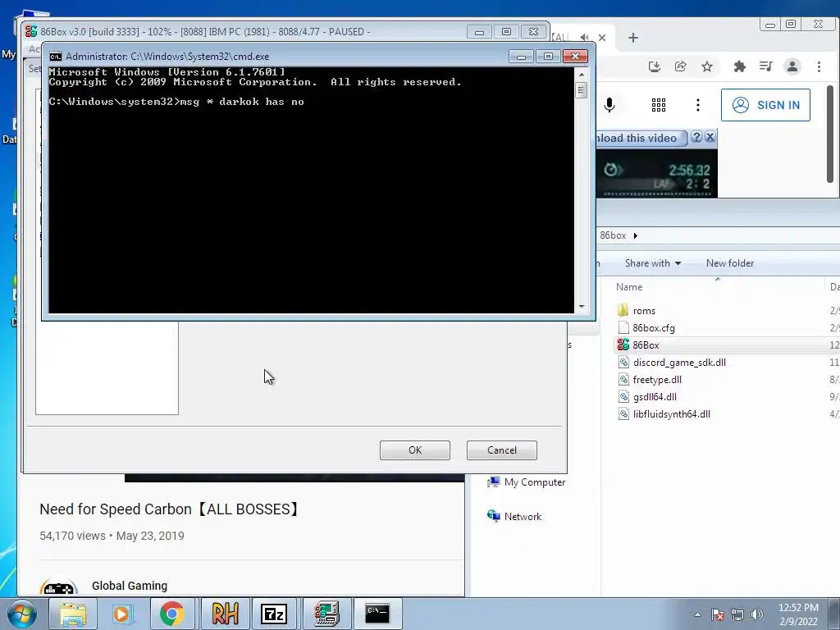The height and width of the screenshot is (630, 840).
Task: Expand 86box breadcrumb arrow in Explorer
Action: tap(636, 235)
